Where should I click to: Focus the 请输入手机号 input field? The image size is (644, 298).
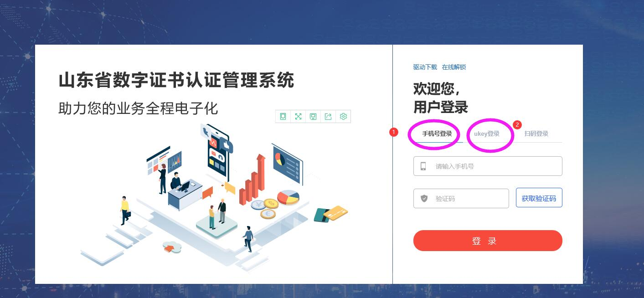[488, 166]
